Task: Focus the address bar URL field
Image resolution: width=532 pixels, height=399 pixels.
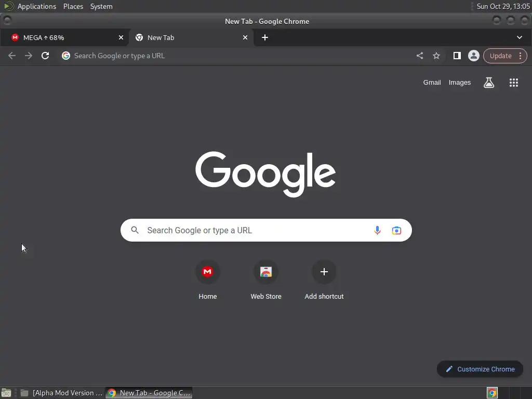Action: pos(237,56)
